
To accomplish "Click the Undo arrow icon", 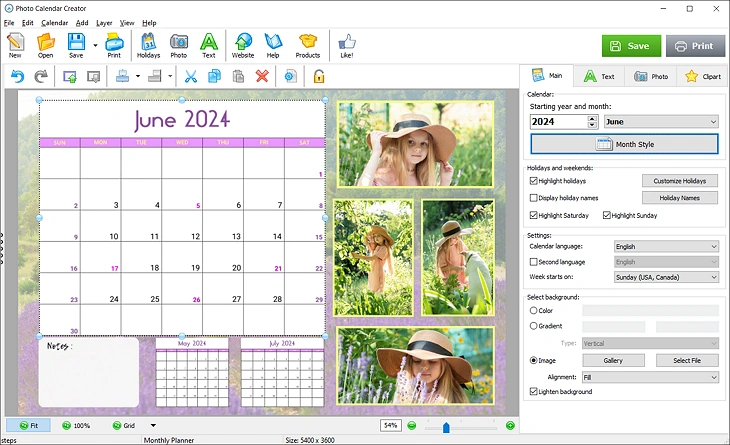I will pos(17,76).
